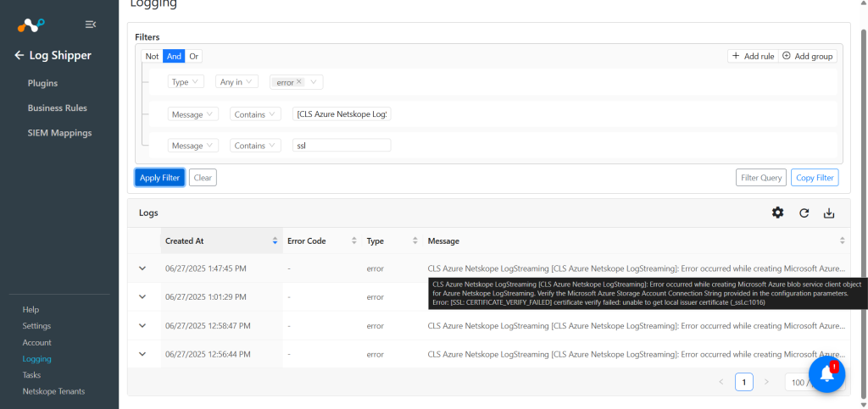Screen dimensions: 868x409
Task: Go back using Log Shipper arrow
Action: tap(19, 55)
